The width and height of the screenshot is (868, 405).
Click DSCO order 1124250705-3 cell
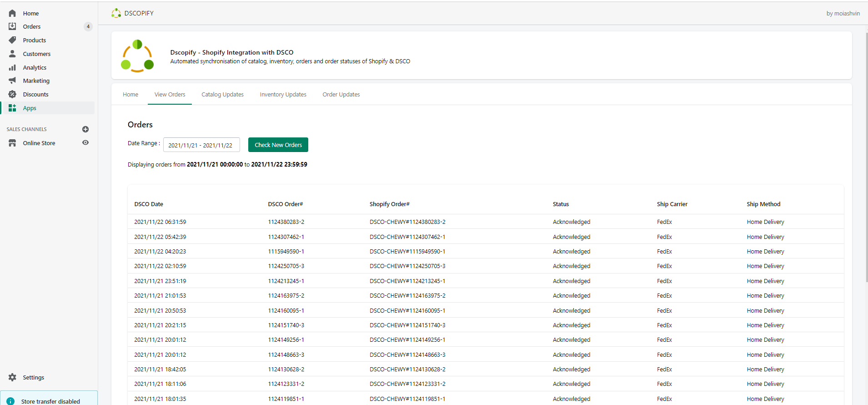click(286, 266)
